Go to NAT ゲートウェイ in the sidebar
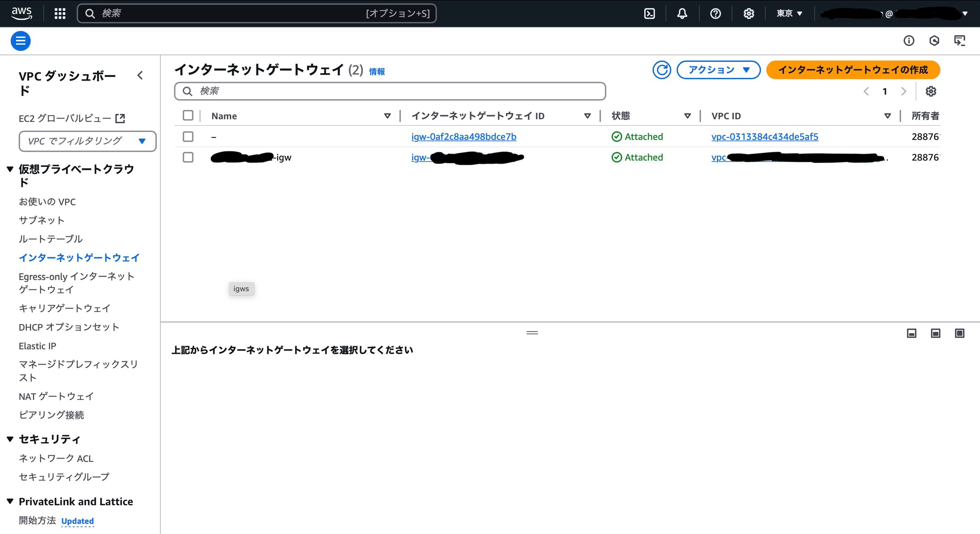This screenshot has height=534, width=980. (x=56, y=396)
